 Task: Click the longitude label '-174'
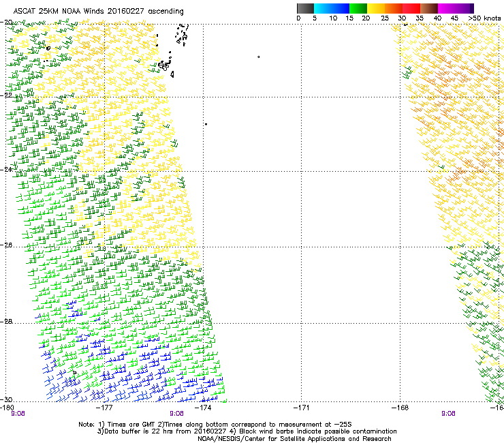click(x=203, y=408)
